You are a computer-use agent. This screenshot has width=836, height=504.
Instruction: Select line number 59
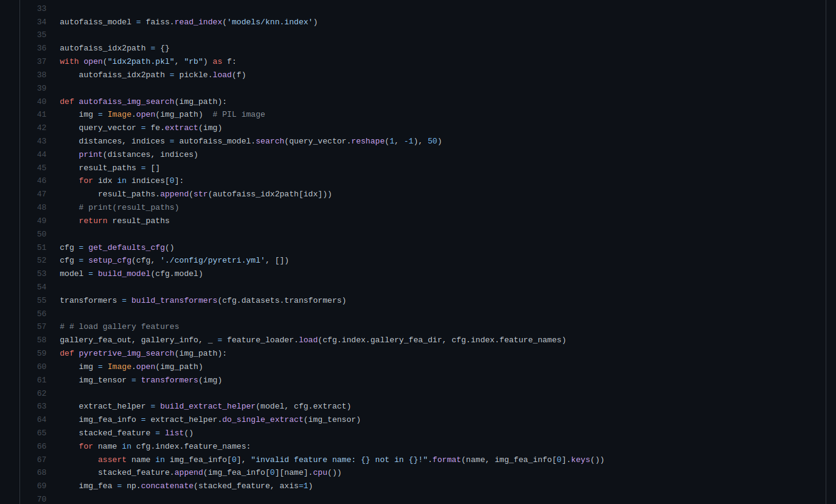click(41, 353)
